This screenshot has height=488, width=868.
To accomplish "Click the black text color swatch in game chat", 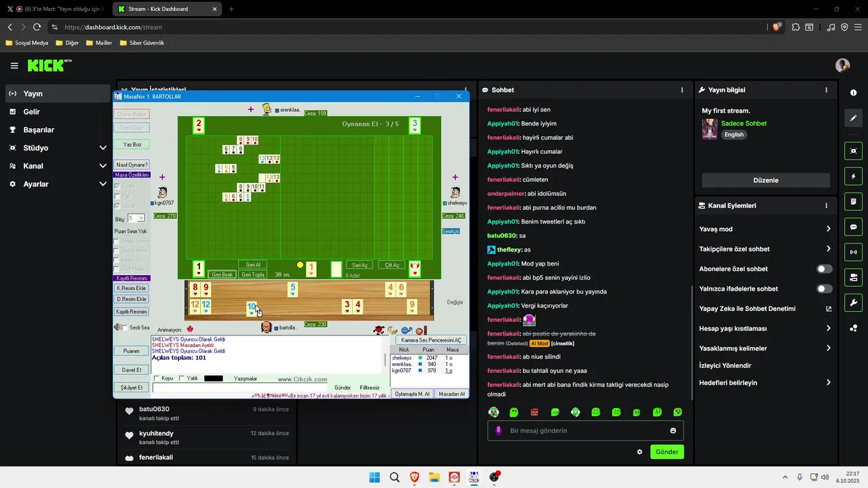I will (213, 378).
